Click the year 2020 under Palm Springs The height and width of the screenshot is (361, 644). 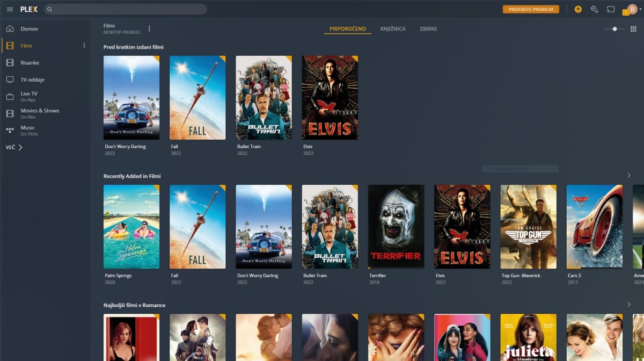(109, 282)
